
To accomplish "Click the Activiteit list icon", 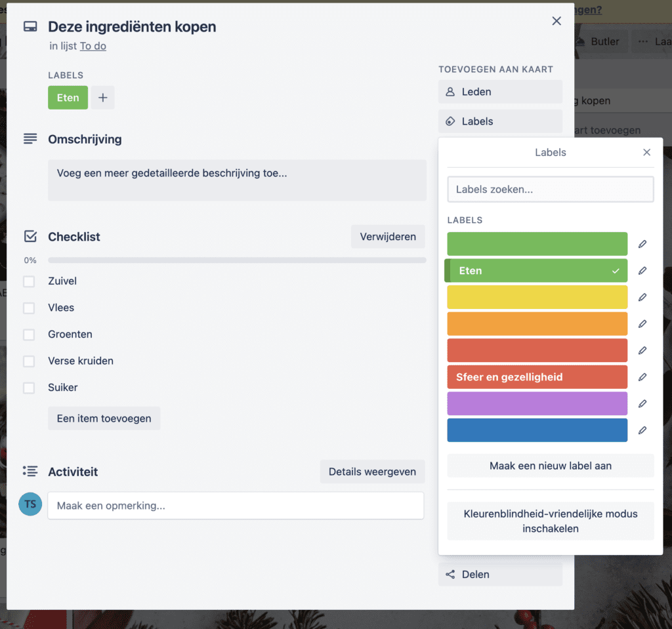I will [30, 472].
